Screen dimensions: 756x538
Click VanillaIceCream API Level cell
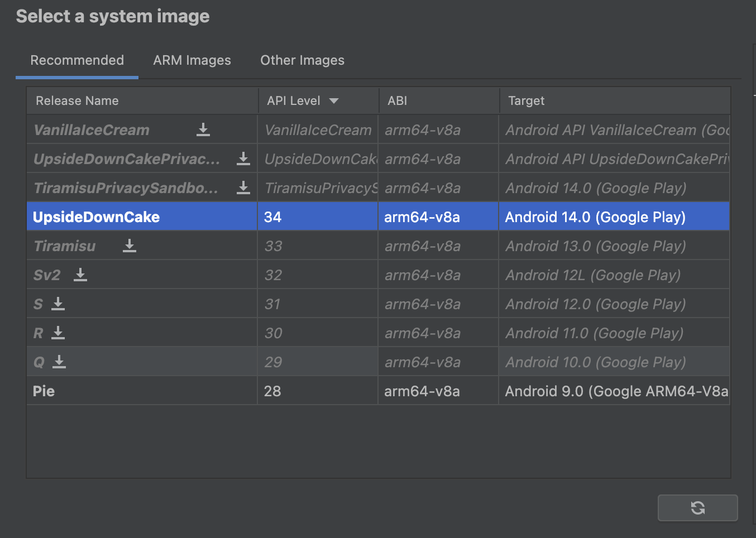[x=318, y=130]
